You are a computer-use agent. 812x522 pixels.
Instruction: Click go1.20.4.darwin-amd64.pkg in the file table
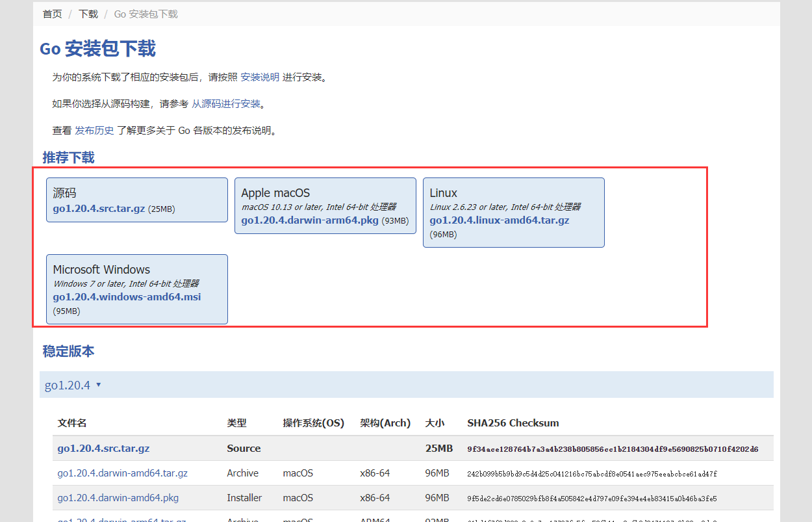tap(118, 498)
